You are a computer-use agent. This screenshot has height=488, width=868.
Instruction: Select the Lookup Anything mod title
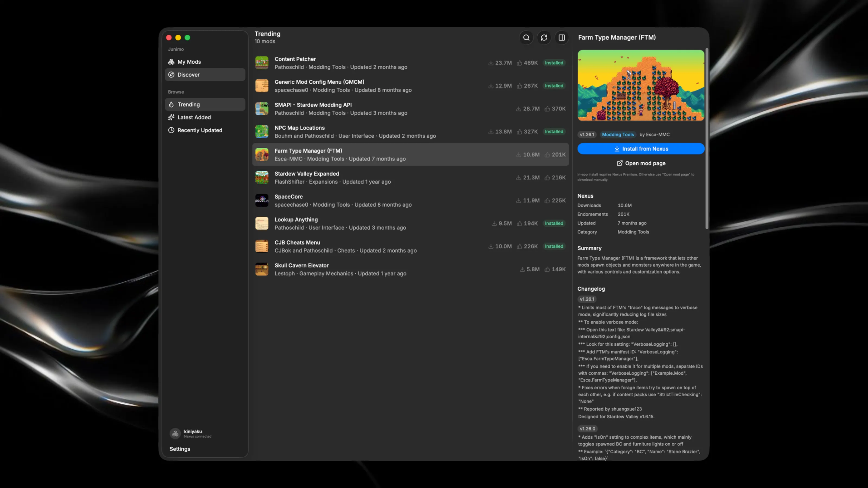296,219
